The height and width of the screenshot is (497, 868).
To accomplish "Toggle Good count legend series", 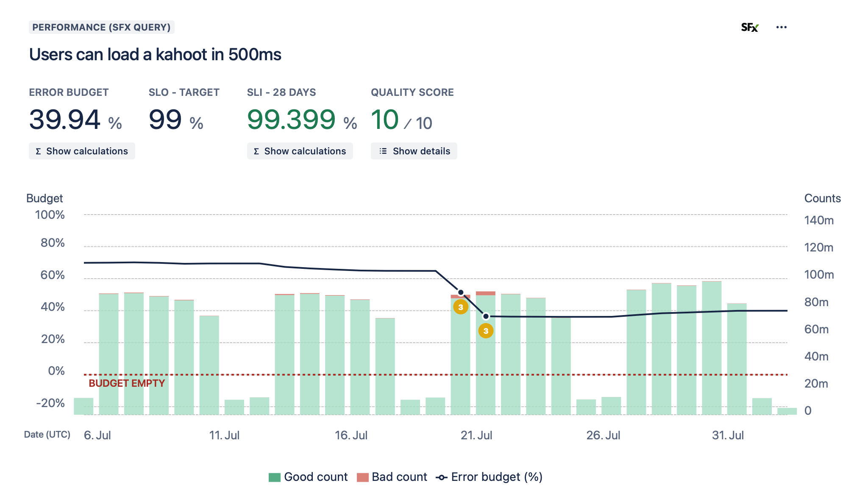I will (315, 477).
